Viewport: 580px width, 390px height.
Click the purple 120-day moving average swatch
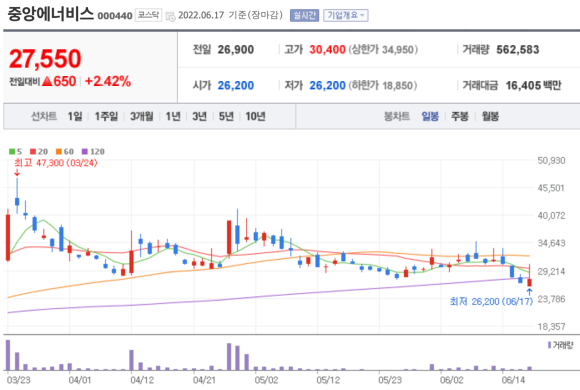pos(85,152)
